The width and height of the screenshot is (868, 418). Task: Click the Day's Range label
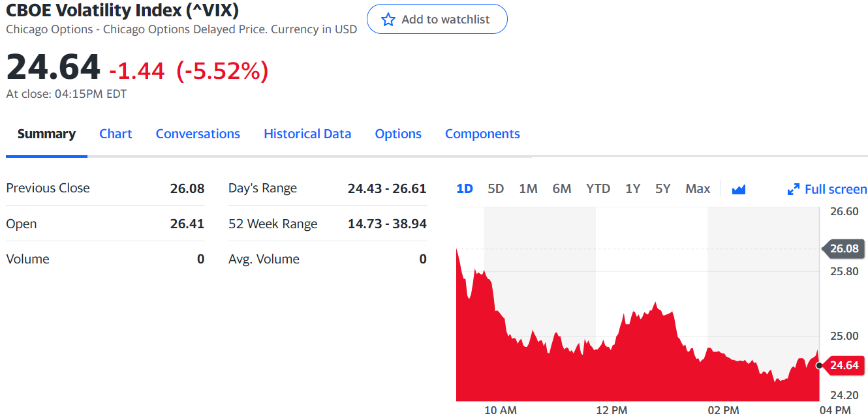click(262, 188)
